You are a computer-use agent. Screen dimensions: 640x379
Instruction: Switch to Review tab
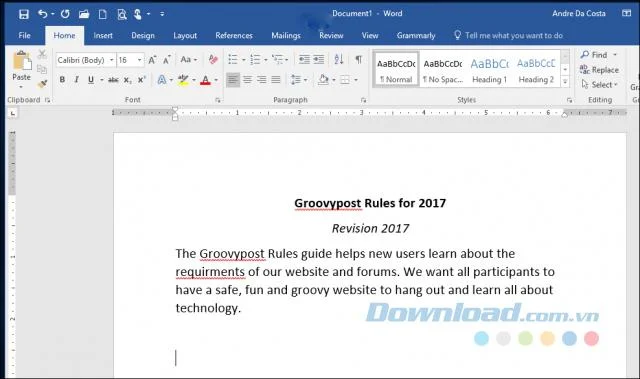pos(331,35)
